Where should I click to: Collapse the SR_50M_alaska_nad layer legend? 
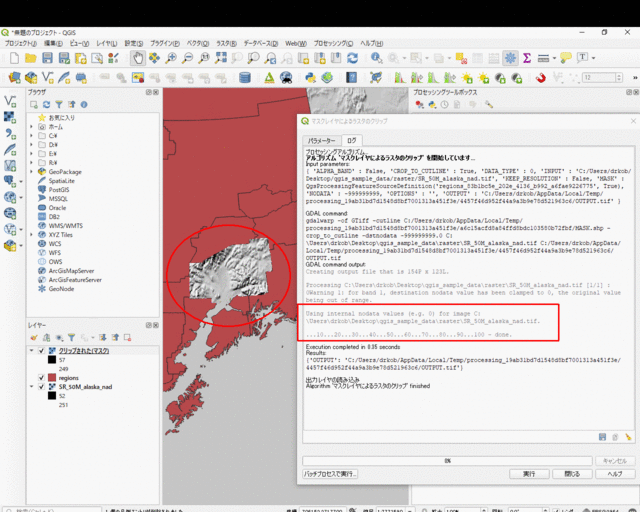pos(31,387)
